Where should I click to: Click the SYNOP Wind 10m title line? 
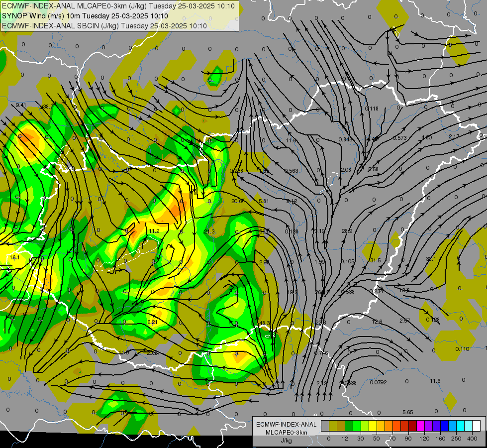point(85,16)
